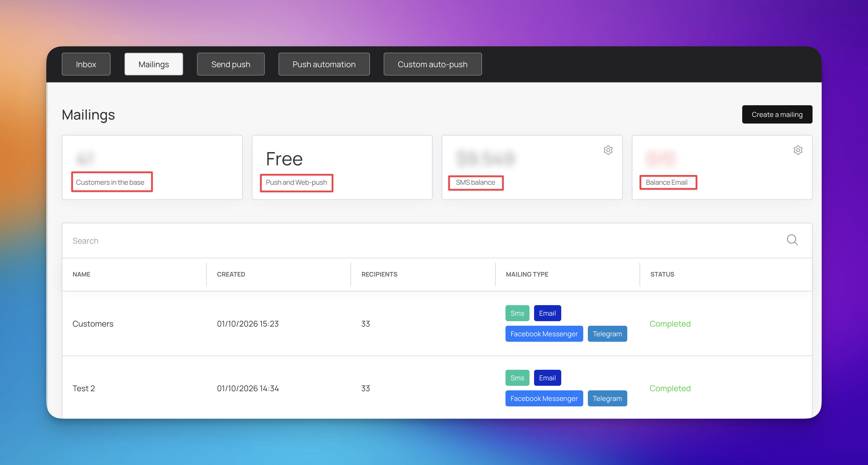Screen dimensions: 868x465
Task: Open Balance Email settings gear
Action: pyautogui.click(x=798, y=150)
